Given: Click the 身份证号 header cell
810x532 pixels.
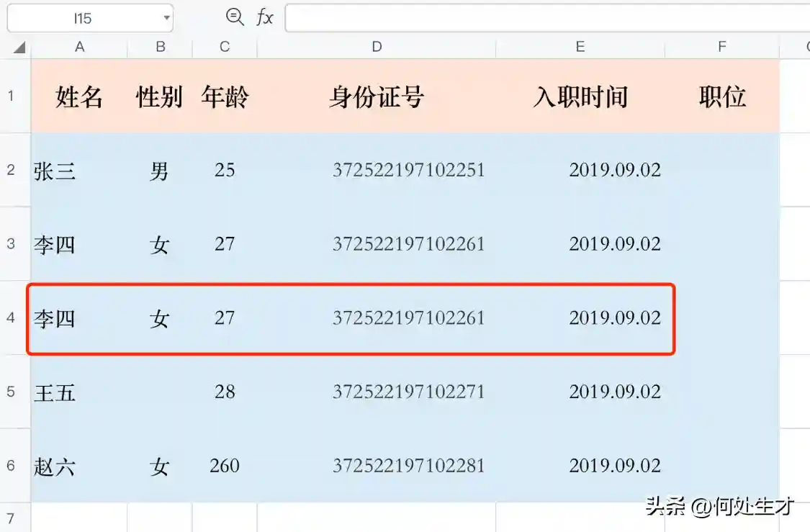Looking at the screenshot, I should tap(377, 96).
